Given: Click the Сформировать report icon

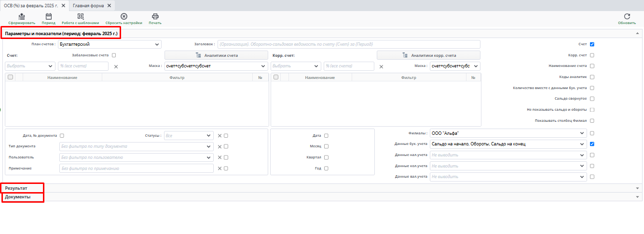Looking at the screenshot, I should coord(21,16).
